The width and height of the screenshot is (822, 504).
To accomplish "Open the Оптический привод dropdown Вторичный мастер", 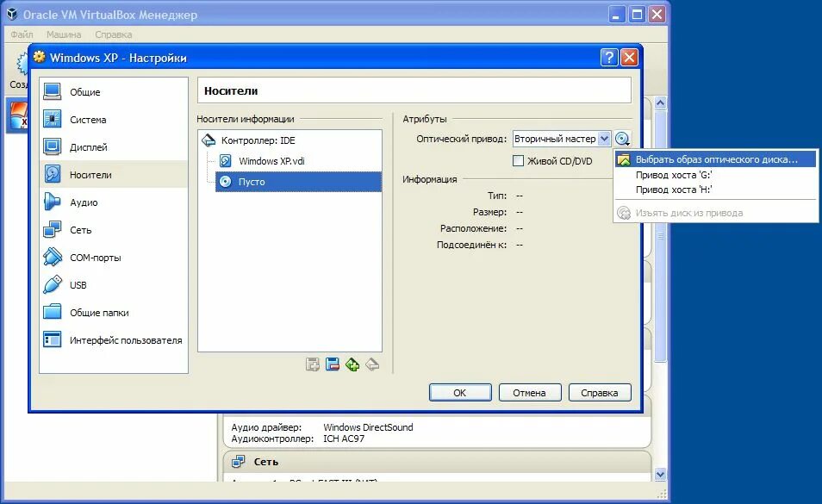I will 562,139.
